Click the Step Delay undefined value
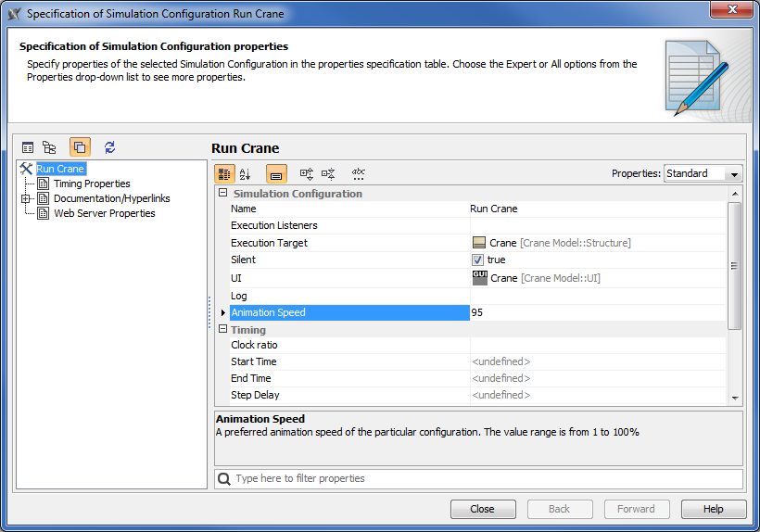Viewport: 760px width, 532px height. coord(501,395)
